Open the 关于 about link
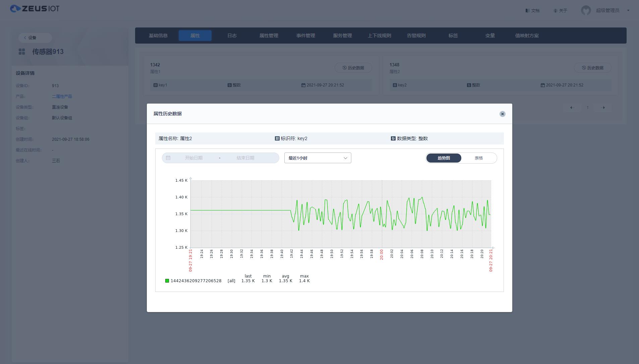Image resolution: width=639 pixels, height=364 pixels. (561, 11)
